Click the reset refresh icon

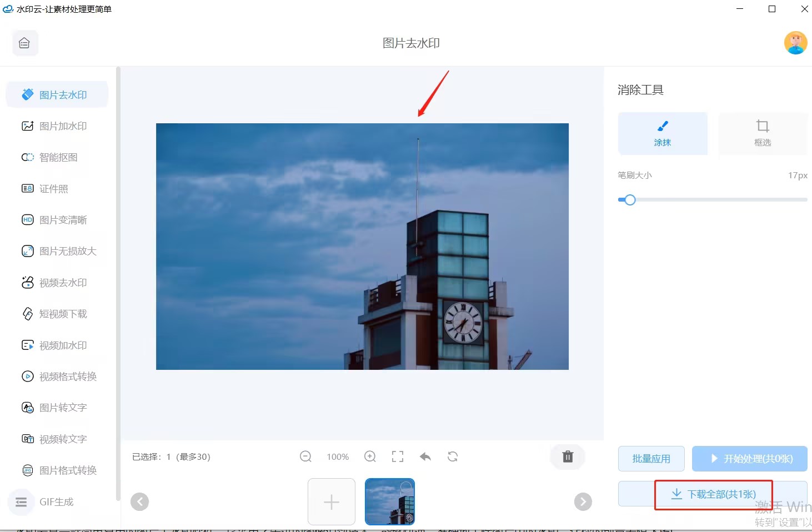453,456
